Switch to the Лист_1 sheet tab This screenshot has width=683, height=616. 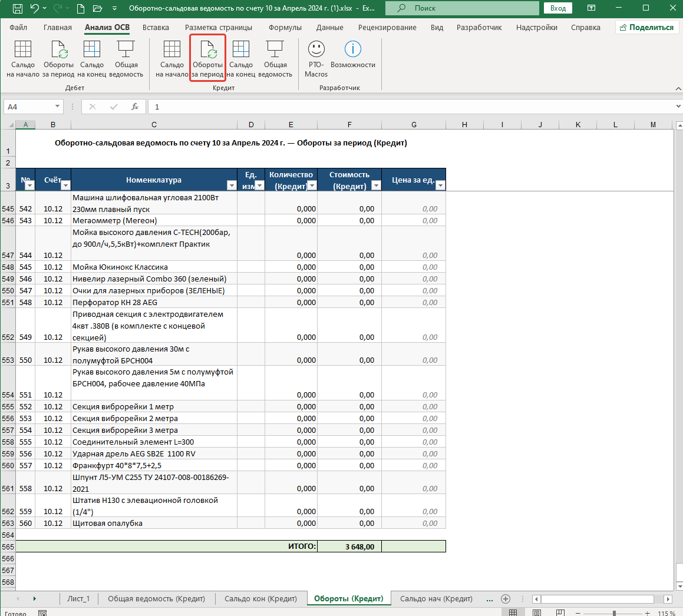pos(78,598)
